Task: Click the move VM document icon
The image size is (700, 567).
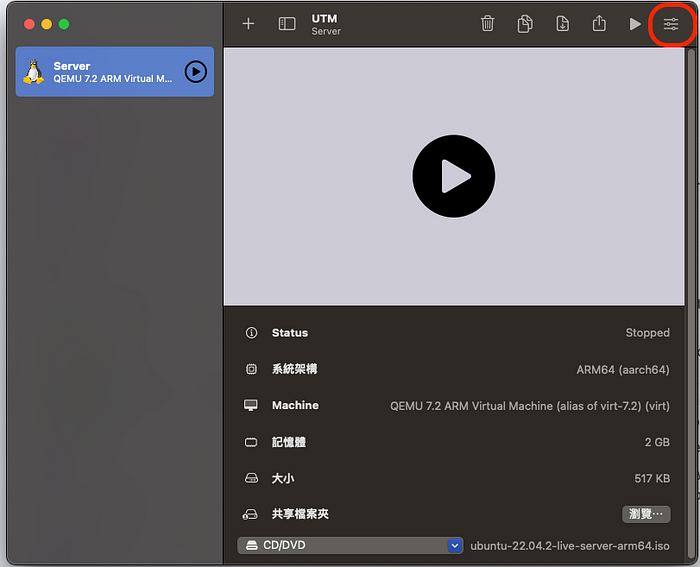Action: point(562,24)
